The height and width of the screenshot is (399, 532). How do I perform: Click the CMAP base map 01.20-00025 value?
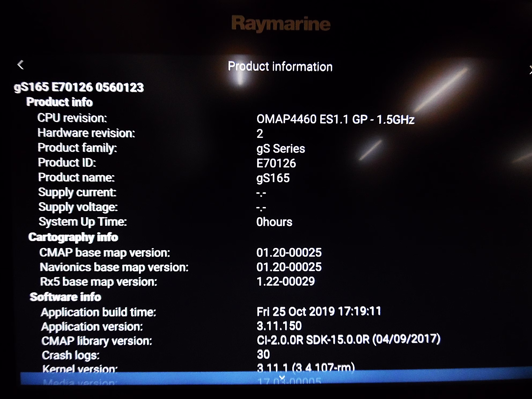pos(289,253)
